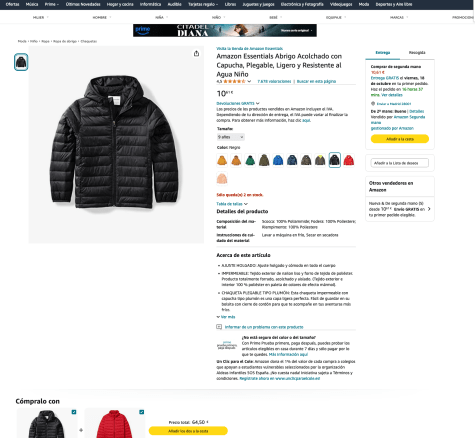Click Añadir los dos a la cesta
Image resolution: width=475 pixels, height=438 pixels.
[x=188, y=431]
